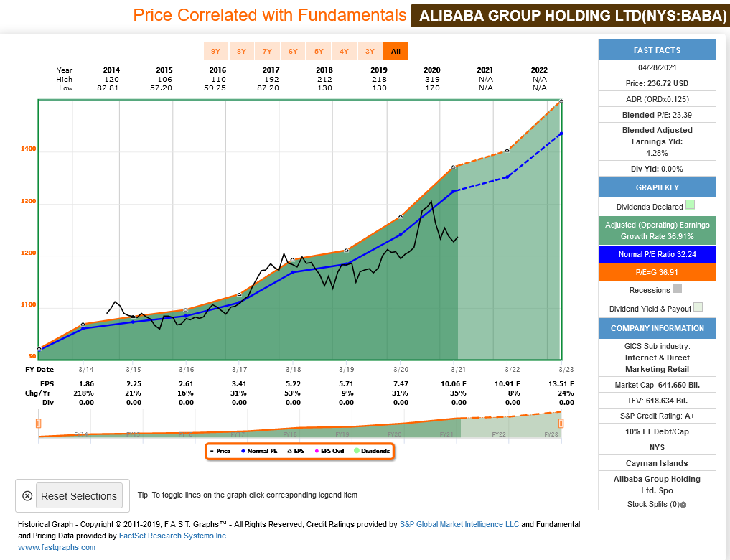Click the 2020 high value 319

[x=433, y=80]
